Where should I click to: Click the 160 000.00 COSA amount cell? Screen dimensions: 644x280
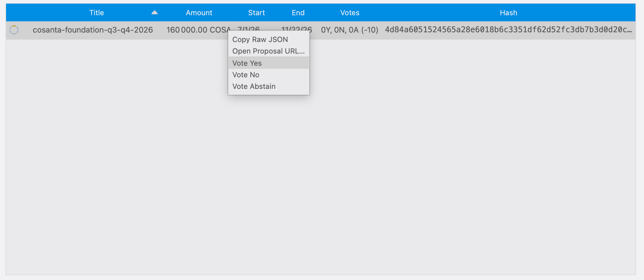(199, 30)
